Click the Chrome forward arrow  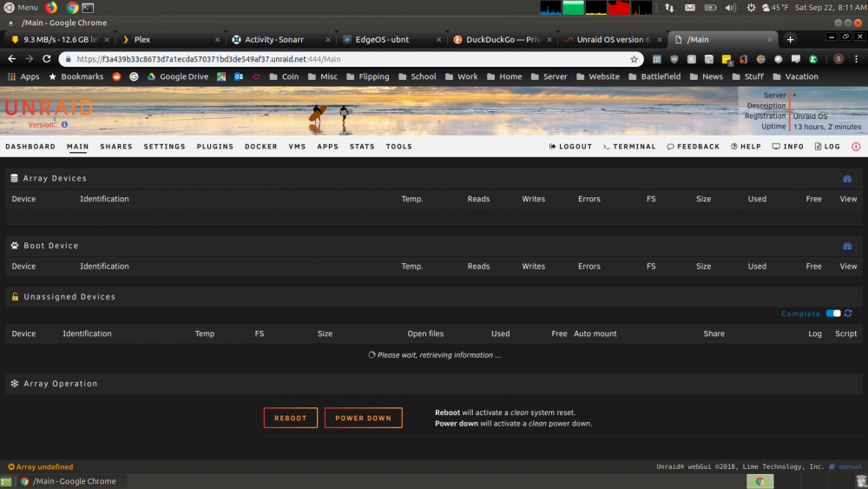[30, 59]
